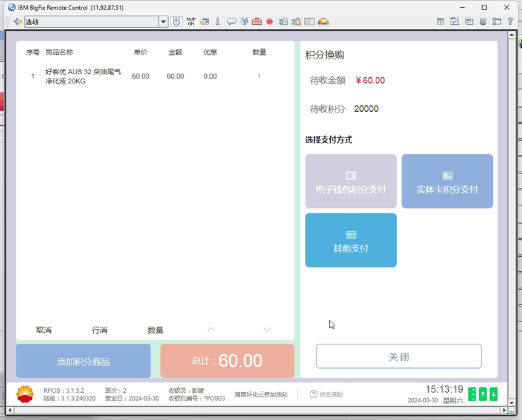
Task: Toggle the NUM ON keyboard lock indicator
Action: tap(191, 22)
